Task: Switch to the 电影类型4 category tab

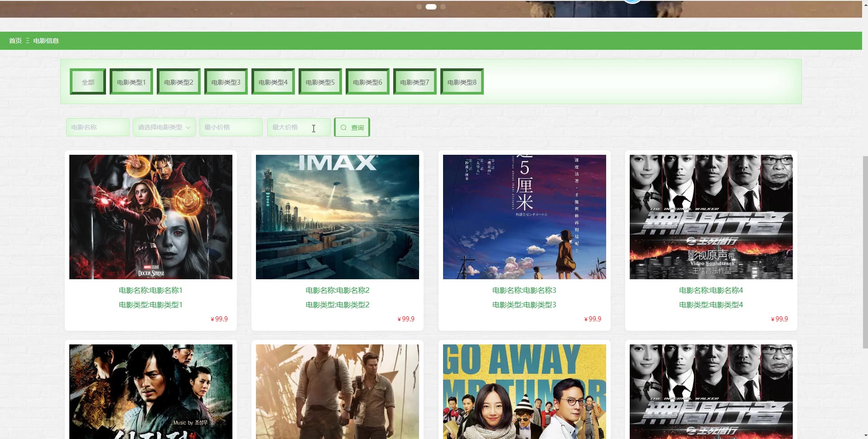Action: pos(273,82)
